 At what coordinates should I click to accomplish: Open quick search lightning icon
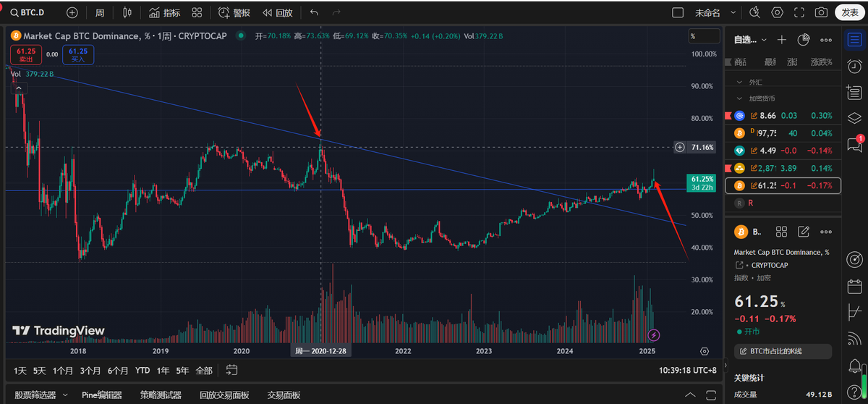[755, 12]
